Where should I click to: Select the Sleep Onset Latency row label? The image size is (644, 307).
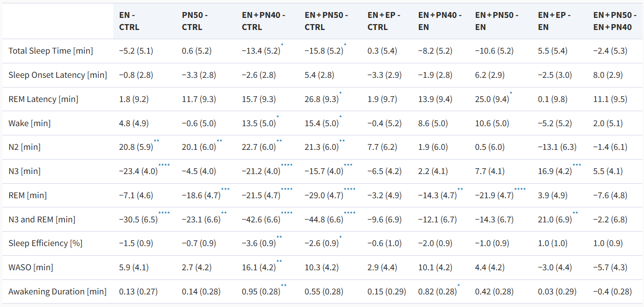pos(58,75)
